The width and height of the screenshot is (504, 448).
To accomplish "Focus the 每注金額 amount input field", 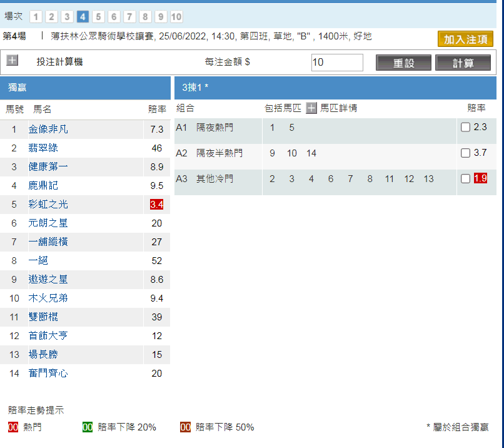I will [337, 63].
